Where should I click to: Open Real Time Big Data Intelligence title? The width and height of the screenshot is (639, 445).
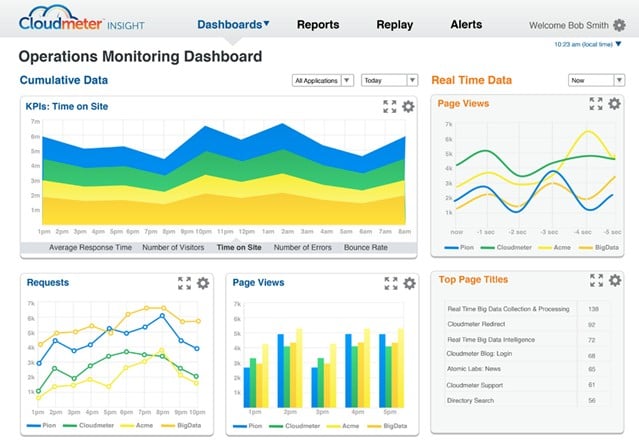(491, 339)
